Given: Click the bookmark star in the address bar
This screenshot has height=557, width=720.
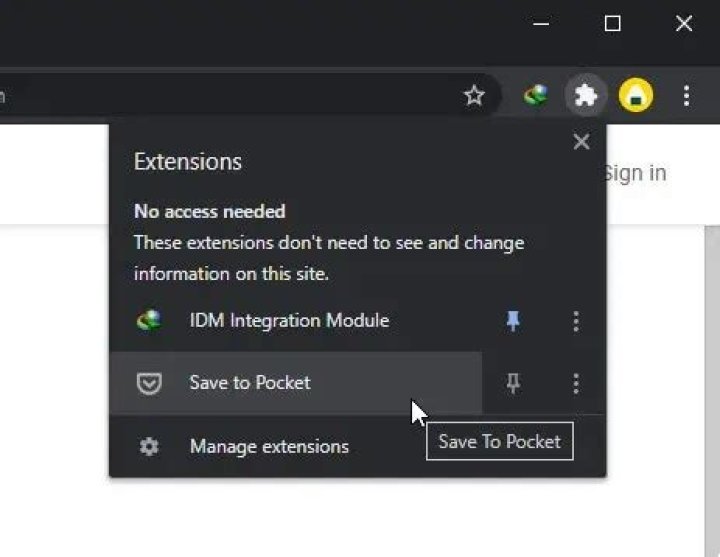Looking at the screenshot, I should [x=474, y=96].
